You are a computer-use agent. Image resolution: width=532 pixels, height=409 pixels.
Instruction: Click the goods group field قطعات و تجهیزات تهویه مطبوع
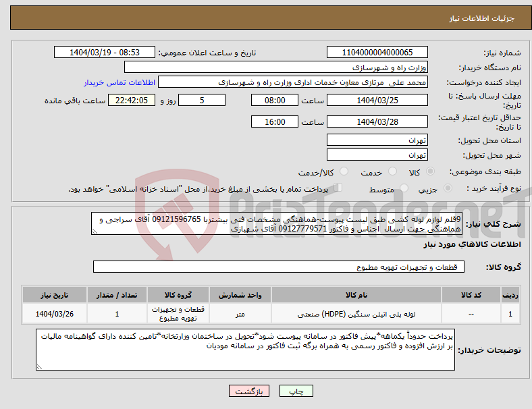[x=279, y=267]
